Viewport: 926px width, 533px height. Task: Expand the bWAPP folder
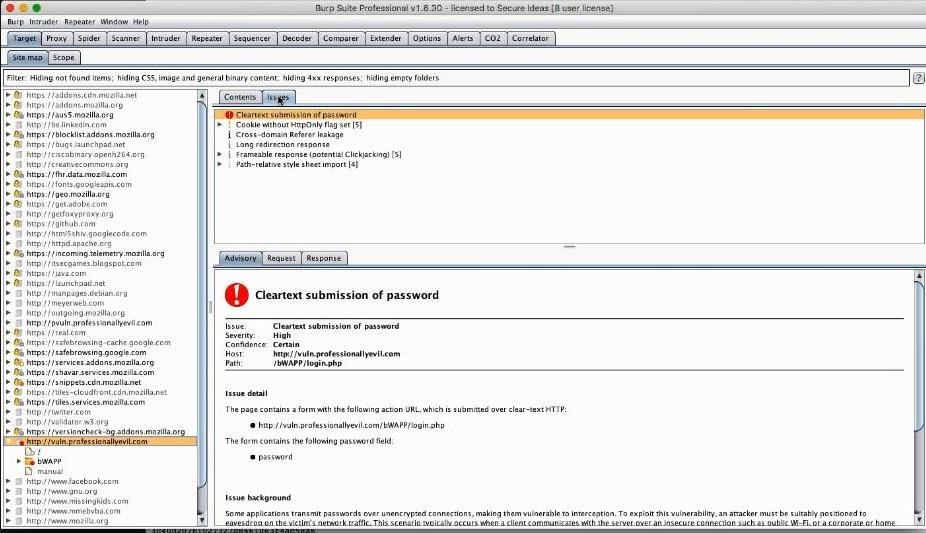click(x=19, y=461)
